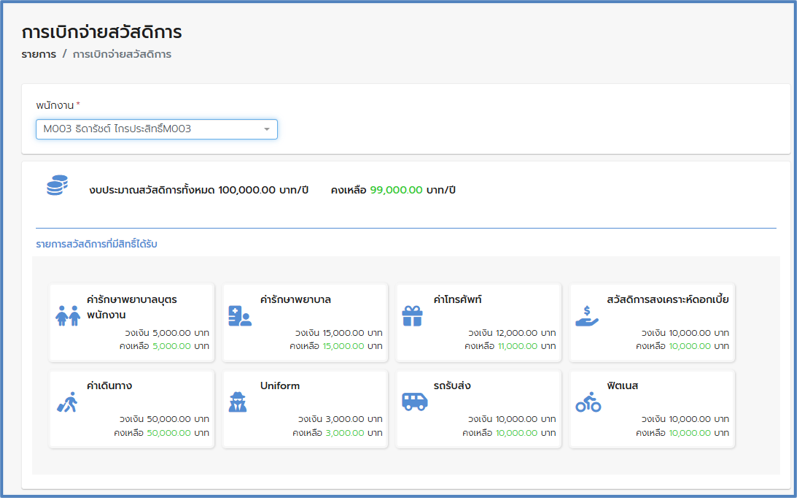The height and width of the screenshot is (498, 797).
Task: Click the hand with dollar icon
Action: (587, 316)
